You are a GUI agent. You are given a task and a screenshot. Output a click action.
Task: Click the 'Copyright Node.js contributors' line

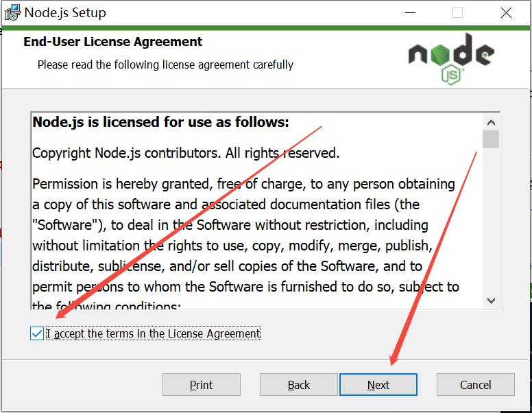point(186,153)
